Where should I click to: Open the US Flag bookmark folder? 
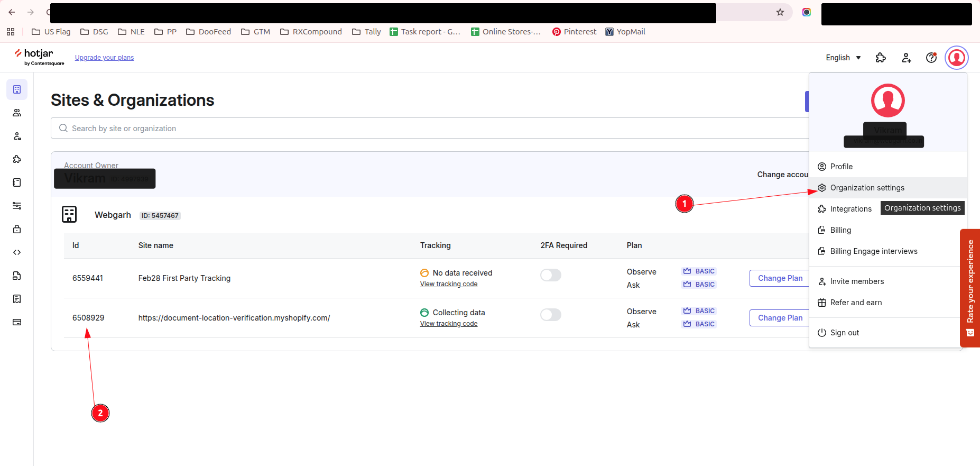[x=51, y=32]
